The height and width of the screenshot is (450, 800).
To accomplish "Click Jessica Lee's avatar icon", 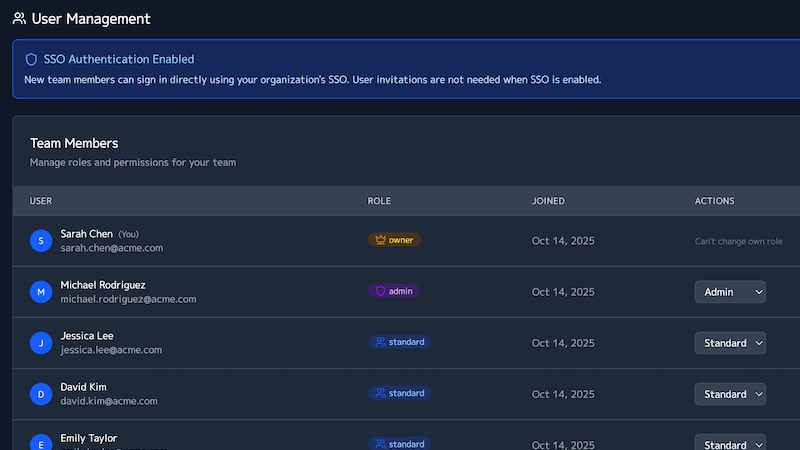I will 40,343.
